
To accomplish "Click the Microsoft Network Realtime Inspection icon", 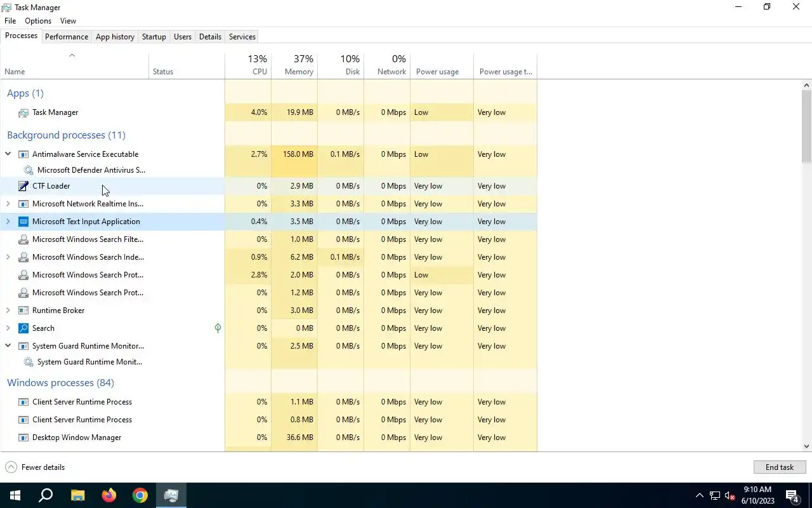I will tap(23, 204).
